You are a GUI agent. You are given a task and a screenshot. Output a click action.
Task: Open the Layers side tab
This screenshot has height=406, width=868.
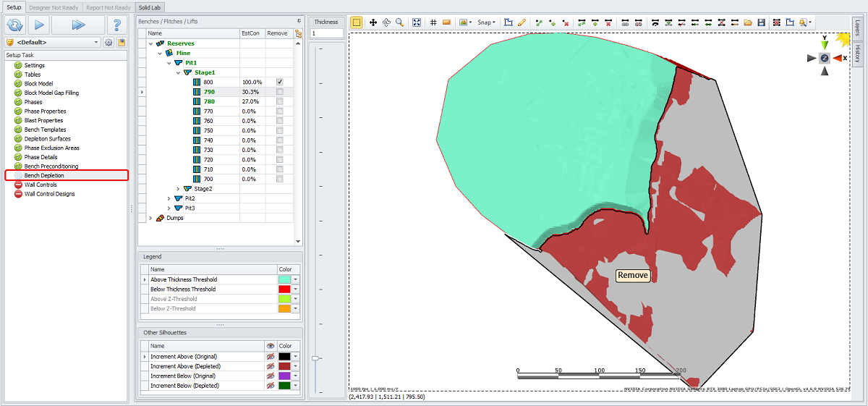857,28
